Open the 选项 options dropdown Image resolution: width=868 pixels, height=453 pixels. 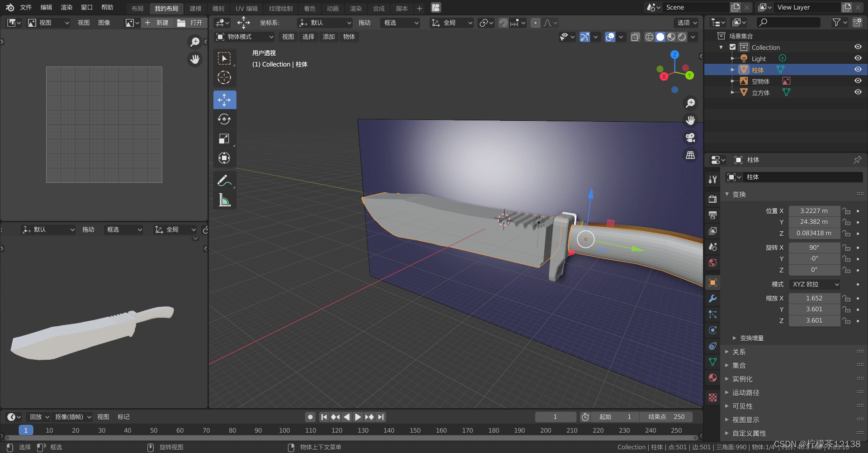[687, 23]
